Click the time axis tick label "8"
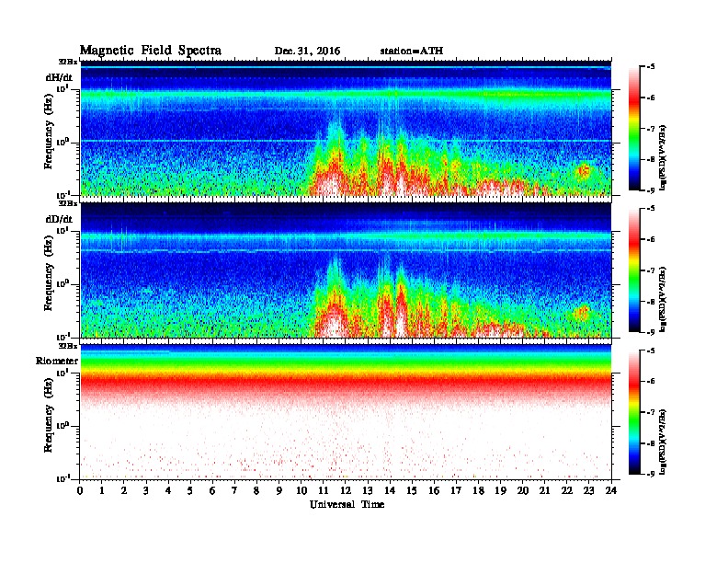728x563 pixels. (x=256, y=490)
